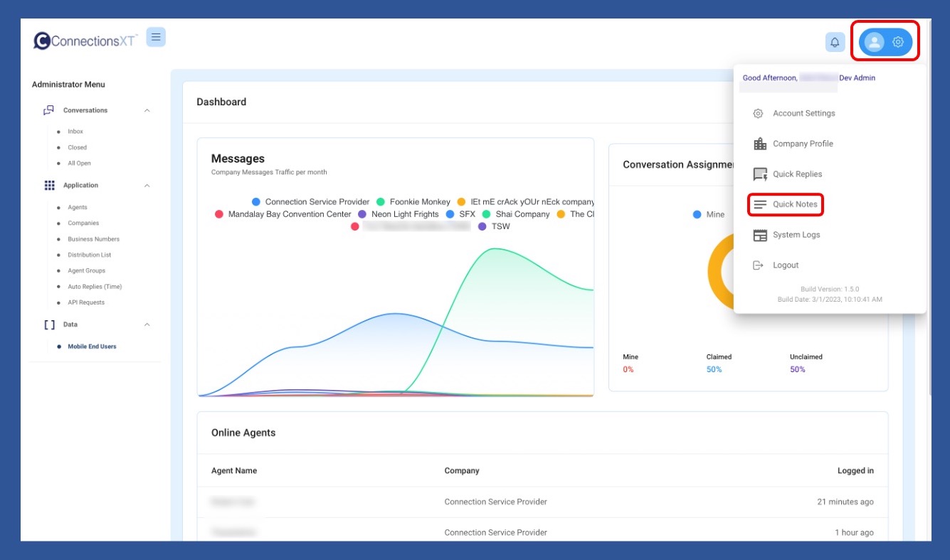Screen dimensions: 950x560
Task: Click the hamburger menu toggle icon
Action: pos(156,37)
